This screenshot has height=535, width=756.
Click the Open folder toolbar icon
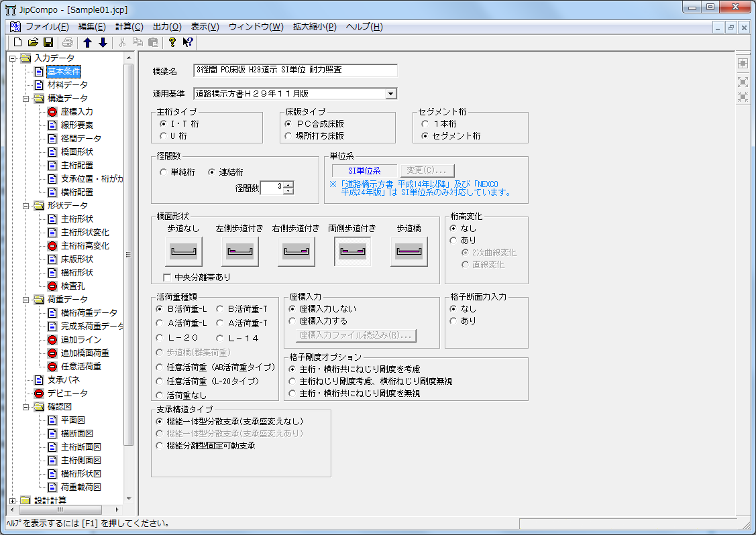pos(34,43)
